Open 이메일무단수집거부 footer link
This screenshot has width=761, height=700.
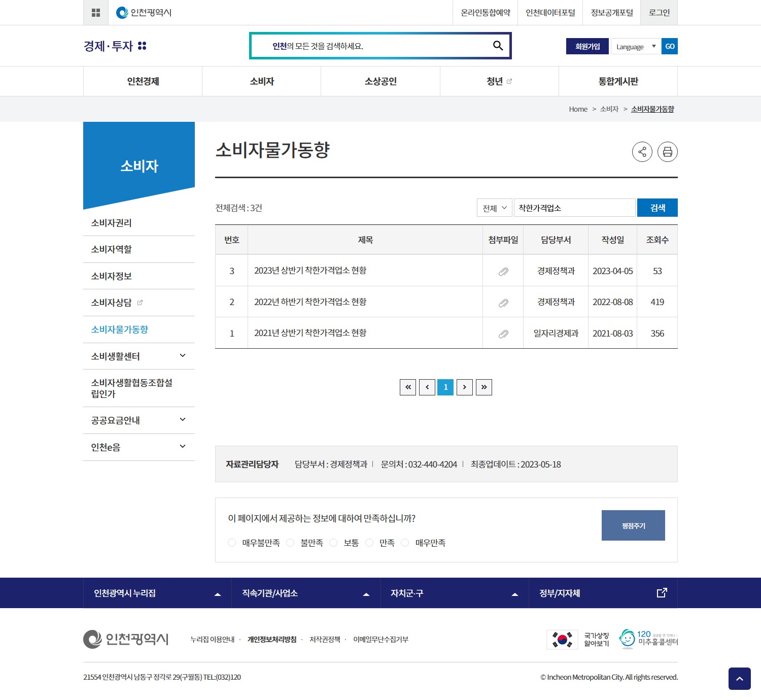(380, 640)
